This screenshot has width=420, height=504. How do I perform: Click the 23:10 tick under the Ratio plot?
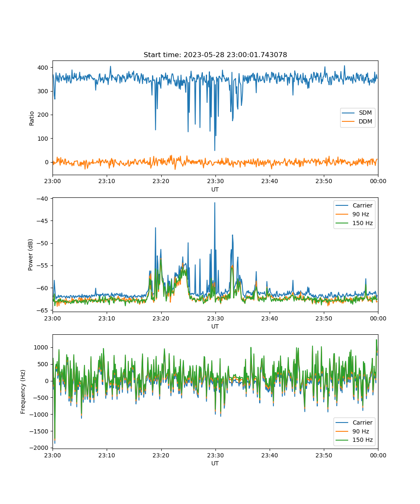coord(107,181)
